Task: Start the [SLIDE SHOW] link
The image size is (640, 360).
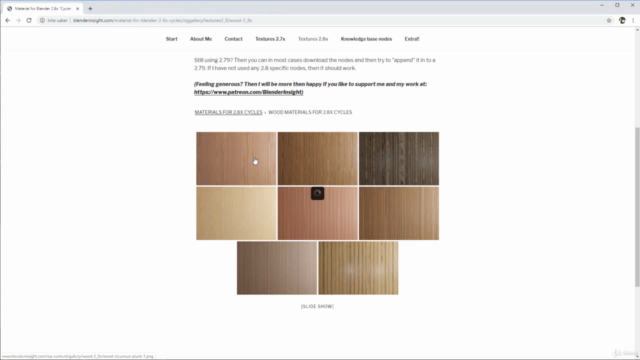Action: pyautogui.click(x=317, y=307)
